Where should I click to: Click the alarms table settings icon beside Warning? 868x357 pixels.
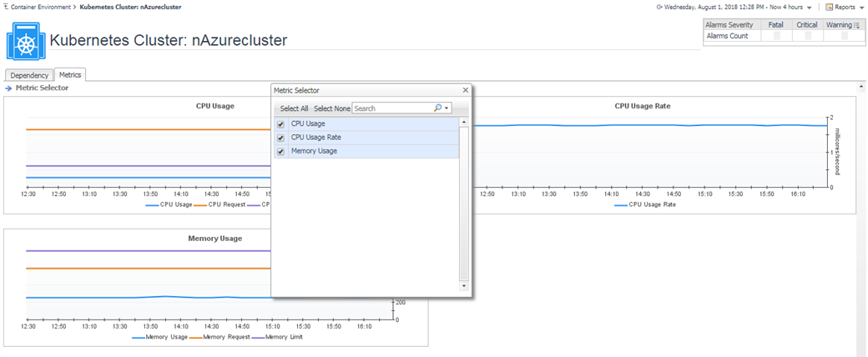(856, 25)
